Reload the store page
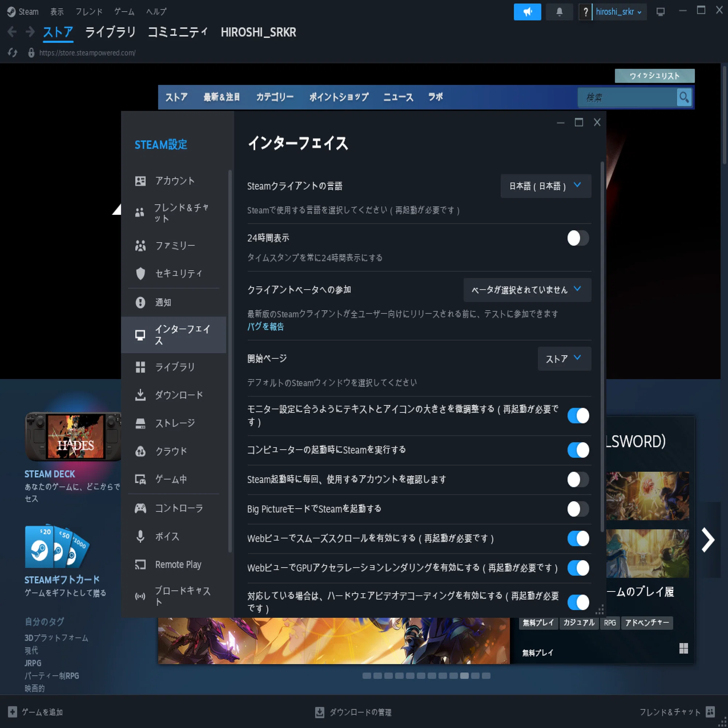This screenshot has width=728, height=728. tap(12, 53)
